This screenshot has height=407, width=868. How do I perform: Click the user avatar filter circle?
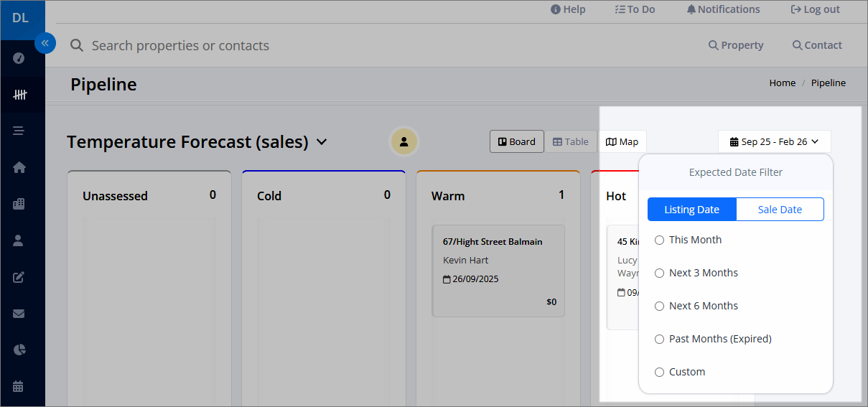403,141
